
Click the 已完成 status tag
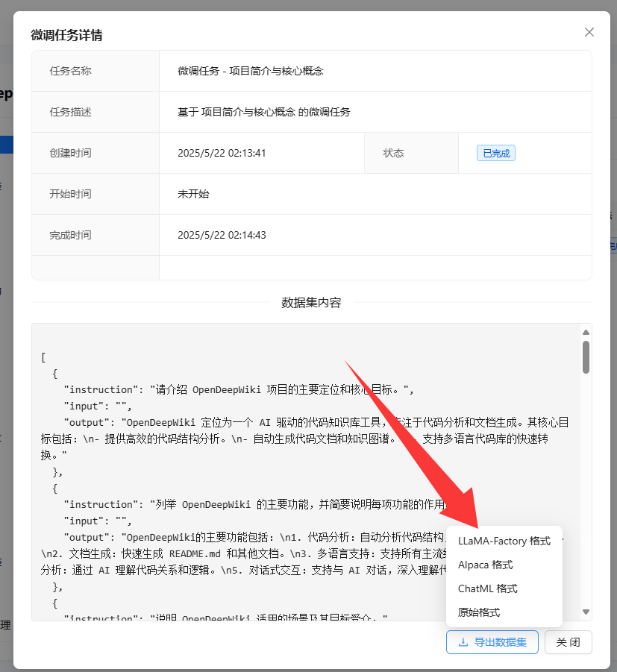tap(496, 153)
